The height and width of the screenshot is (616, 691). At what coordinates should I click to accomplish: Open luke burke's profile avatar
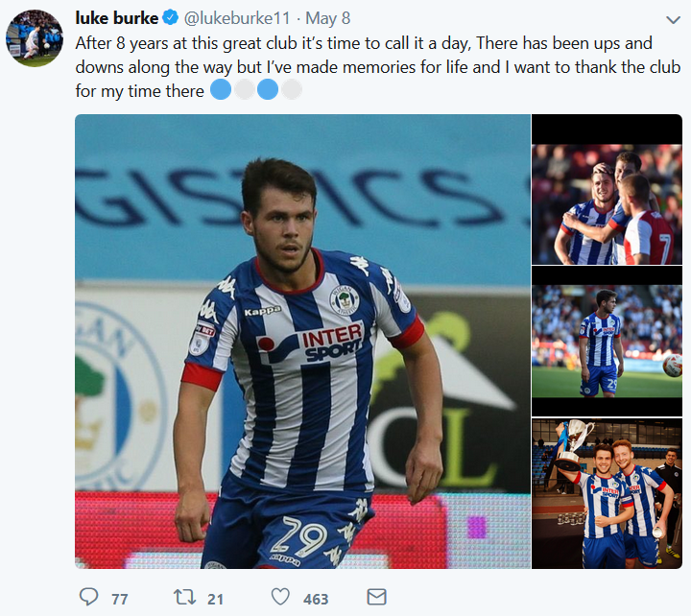tap(36, 38)
